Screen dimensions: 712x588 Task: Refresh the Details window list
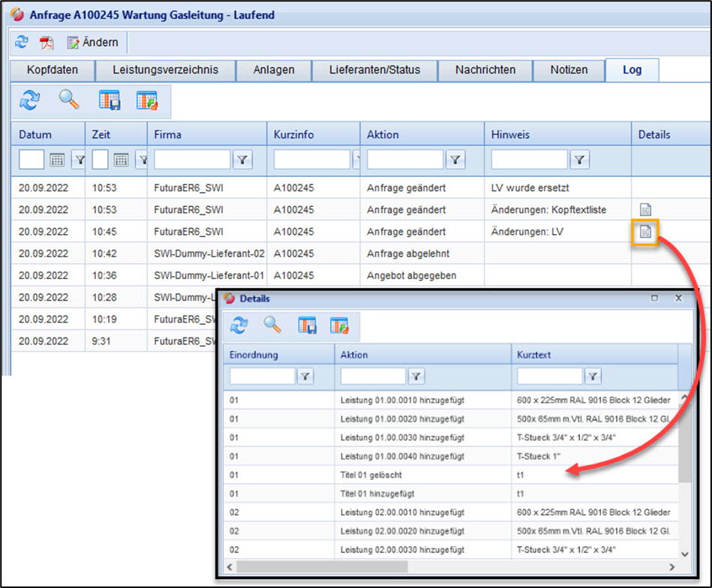click(239, 325)
